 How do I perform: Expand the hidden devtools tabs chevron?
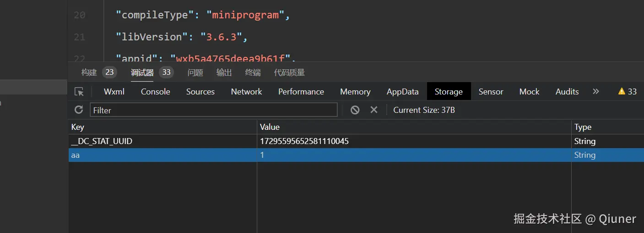(595, 92)
